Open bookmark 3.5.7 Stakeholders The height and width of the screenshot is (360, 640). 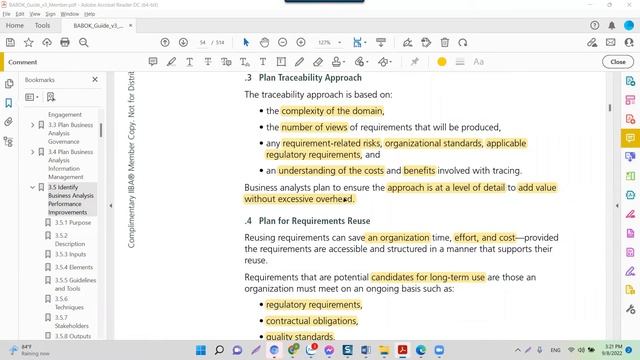click(x=71, y=322)
